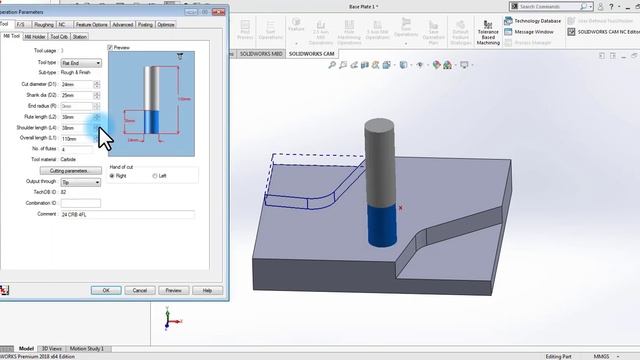Switch to the Optimize tab
Screen dimensions: 640x360
tap(166, 24)
